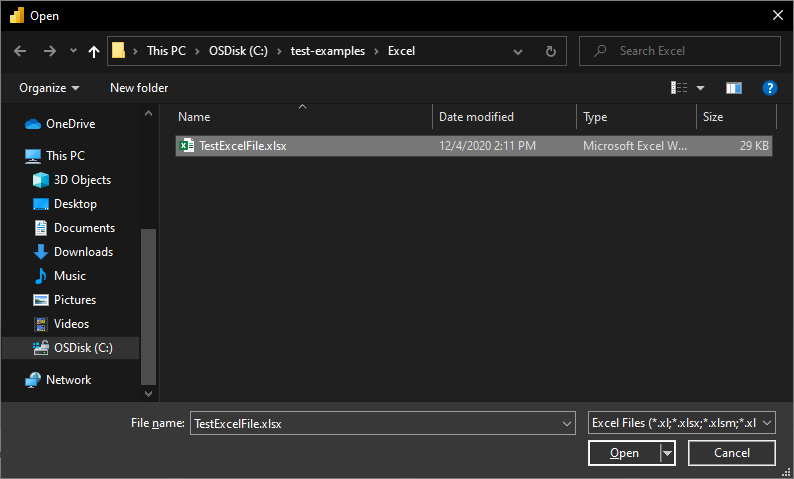Select OSDisk (C:) in the navigation pane
This screenshot has width=794, height=479.
click(x=71, y=348)
